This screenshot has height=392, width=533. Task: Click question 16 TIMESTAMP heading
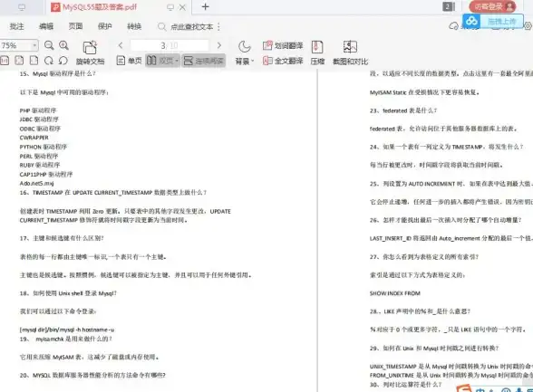click(113, 193)
